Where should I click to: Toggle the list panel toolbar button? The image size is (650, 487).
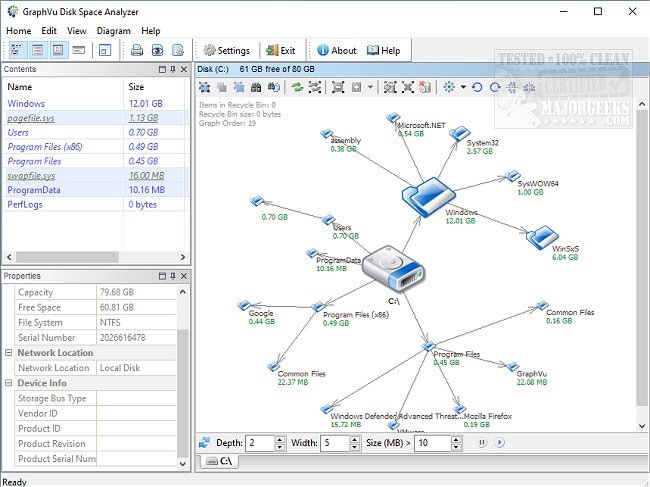coord(38,51)
